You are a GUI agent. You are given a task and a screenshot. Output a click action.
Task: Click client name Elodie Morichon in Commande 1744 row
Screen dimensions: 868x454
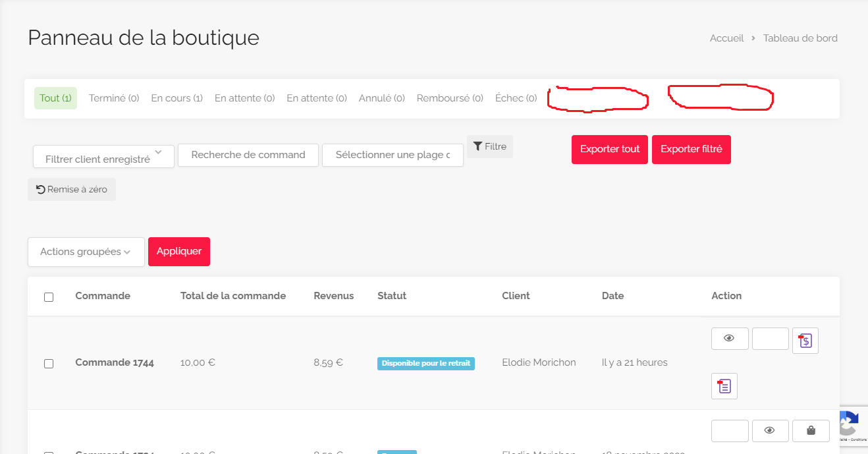pos(539,362)
